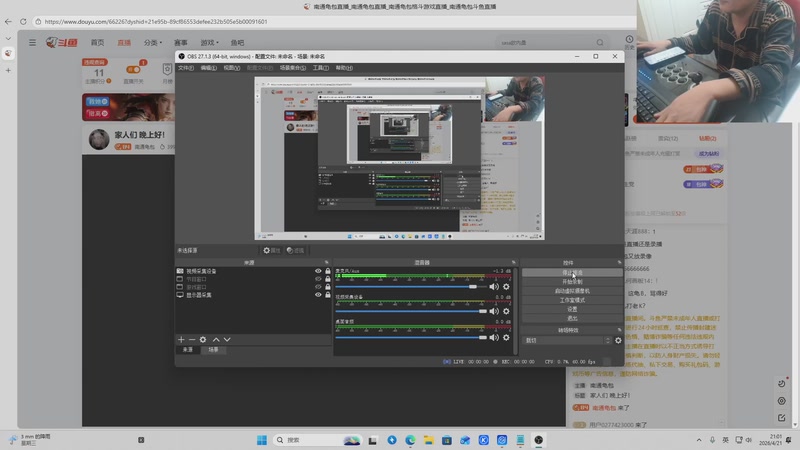Add a new source with the plus icon

coord(181,339)
